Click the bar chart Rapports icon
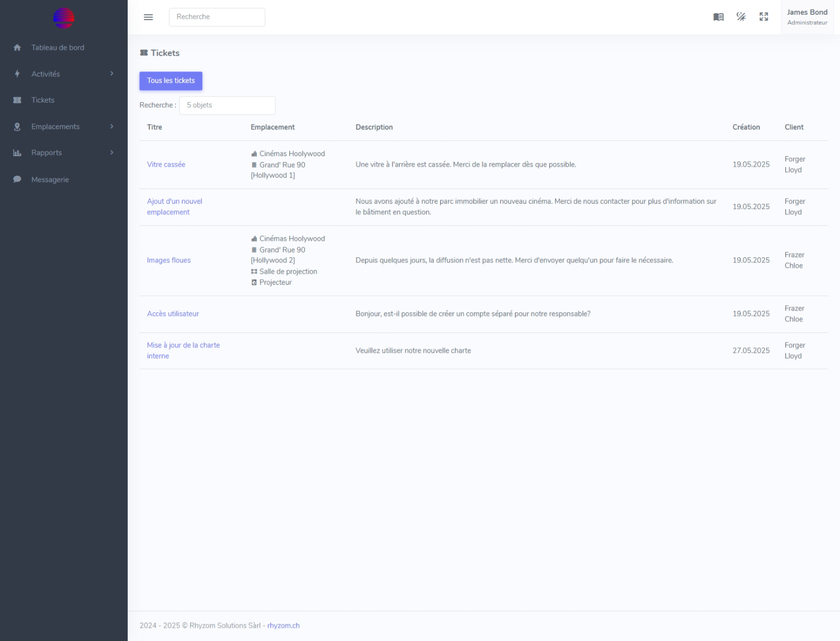Screen dimensions: 840x641 click(x=17, y=153)
